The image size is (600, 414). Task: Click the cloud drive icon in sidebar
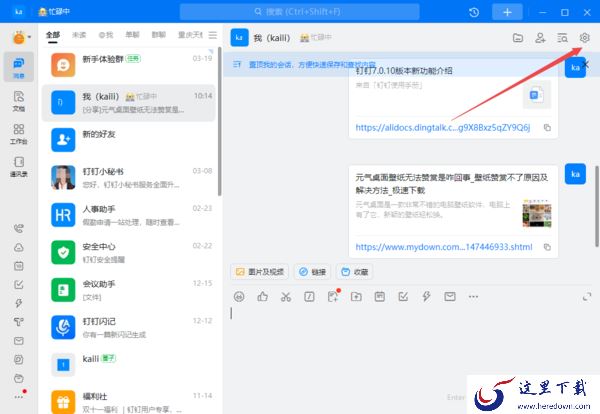point(18,247)
